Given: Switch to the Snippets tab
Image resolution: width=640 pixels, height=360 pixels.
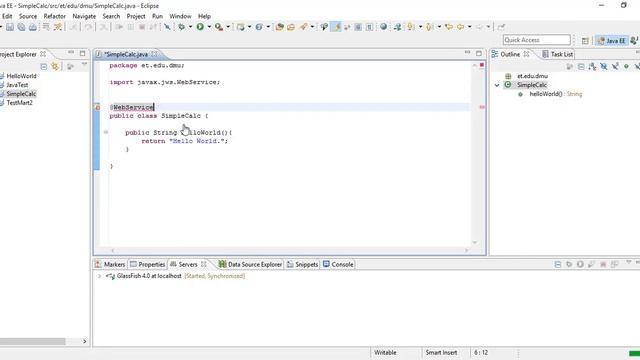Looking at the screenshot, I should click(x=302, y=264).
